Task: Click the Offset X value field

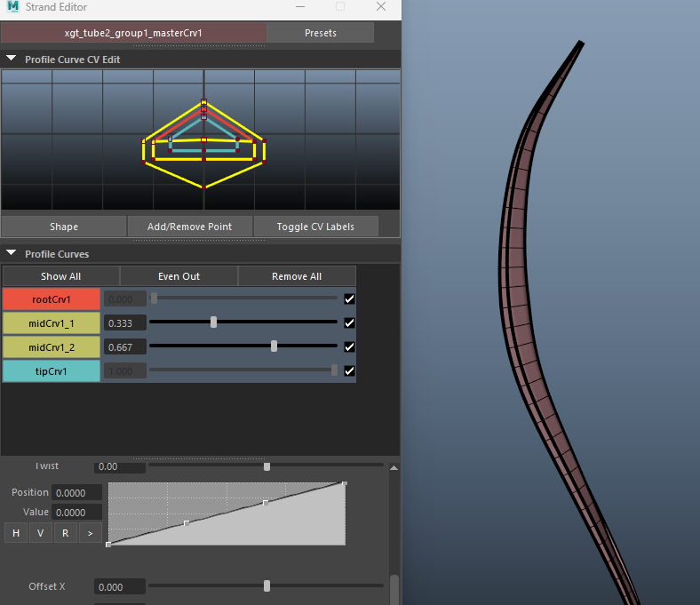Action: click(120, 587)
